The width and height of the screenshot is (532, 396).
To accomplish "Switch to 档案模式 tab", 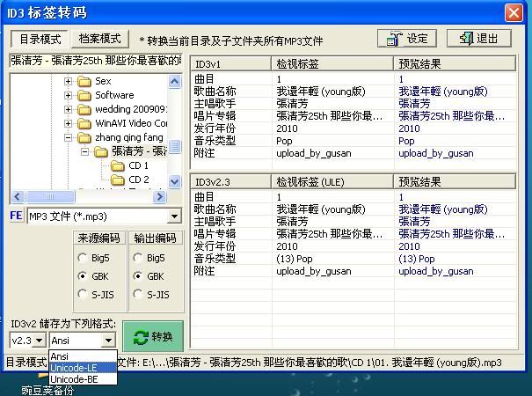I will coord(99,39).
